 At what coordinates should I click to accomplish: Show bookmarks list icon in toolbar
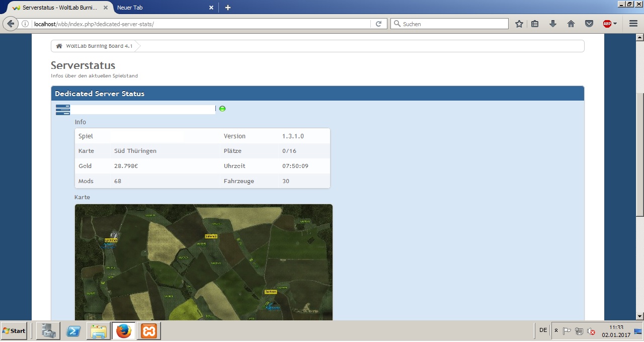coord(535,24)
